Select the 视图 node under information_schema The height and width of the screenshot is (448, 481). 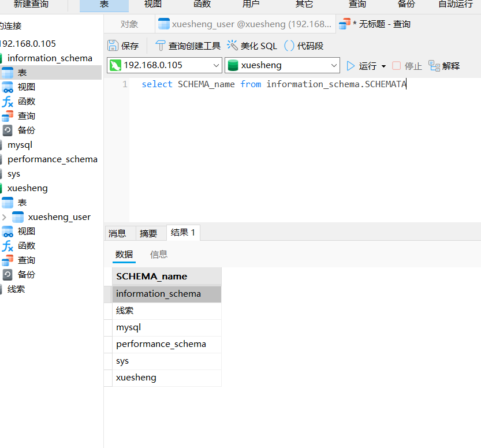[x=26, y=87]
